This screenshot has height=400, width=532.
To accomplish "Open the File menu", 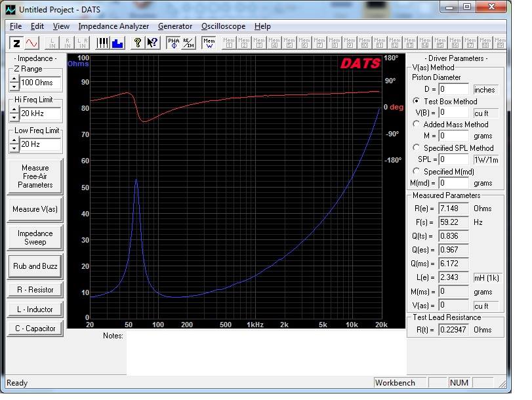I will coord(16,26).
